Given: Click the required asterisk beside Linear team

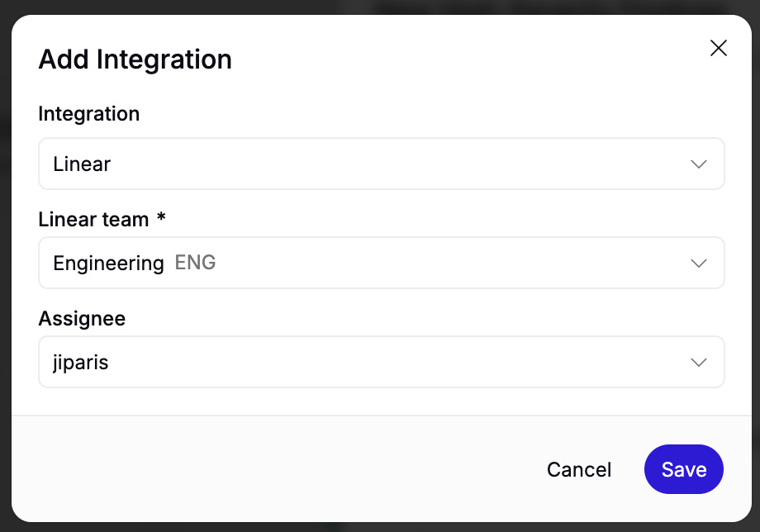Looking at the screenshot, I should click(161, 217).
